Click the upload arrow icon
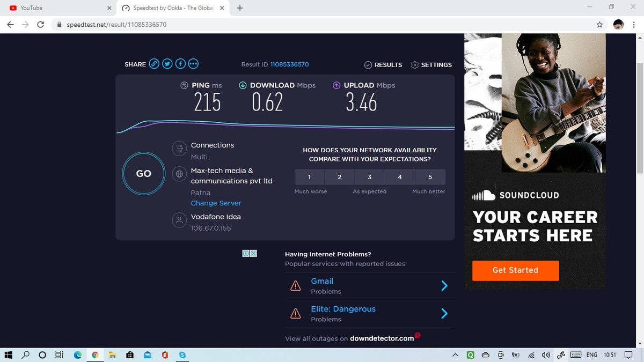Image resolution: width=644 pixels, height=362 pixels. [x=336, y=85]
